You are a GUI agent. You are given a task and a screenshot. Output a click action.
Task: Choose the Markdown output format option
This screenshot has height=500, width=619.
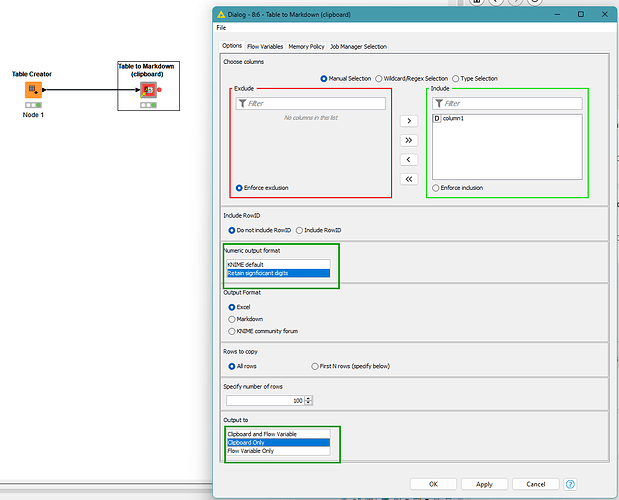(x=232, y=319)
